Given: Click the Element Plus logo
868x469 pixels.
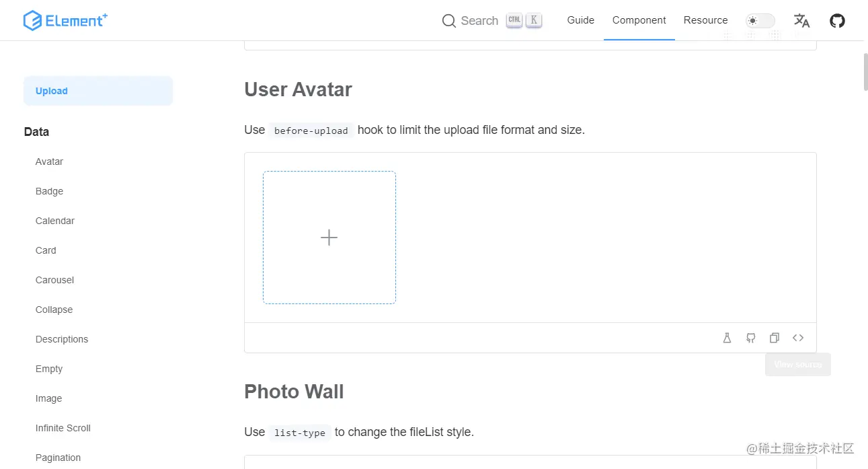Looking at the screenshot, I should (x=65, y=21).
